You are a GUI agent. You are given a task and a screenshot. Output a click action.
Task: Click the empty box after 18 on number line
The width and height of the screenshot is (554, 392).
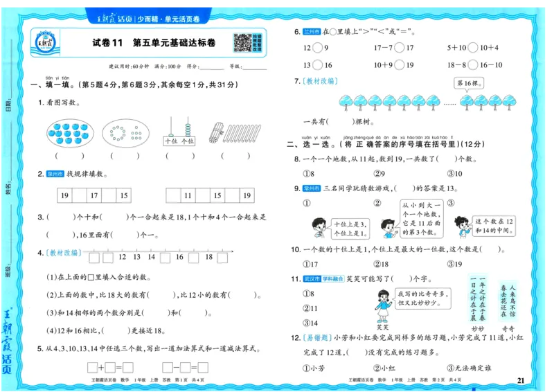coord(222,258)
